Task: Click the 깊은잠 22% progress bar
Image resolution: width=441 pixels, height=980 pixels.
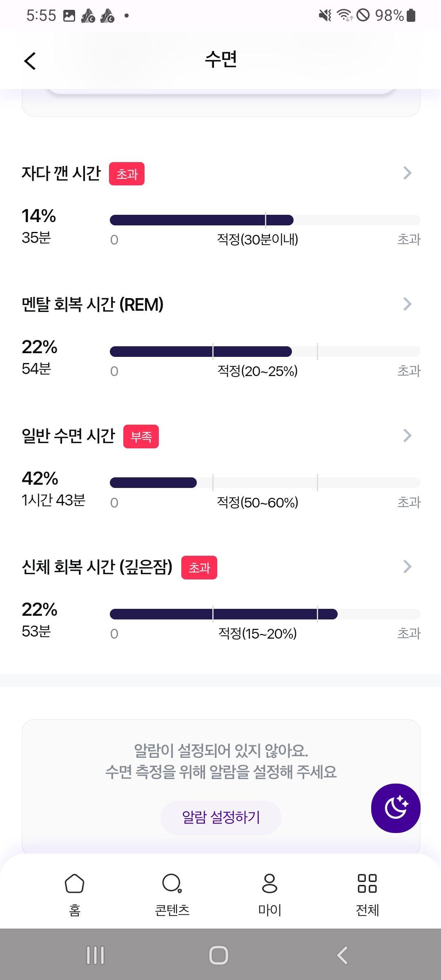Action: pyautogui.click(x=265, y=614)
